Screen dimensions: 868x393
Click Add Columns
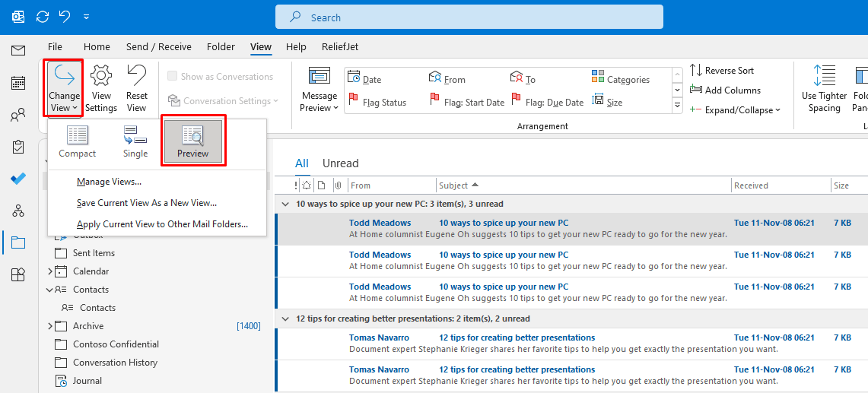(725, 90)
